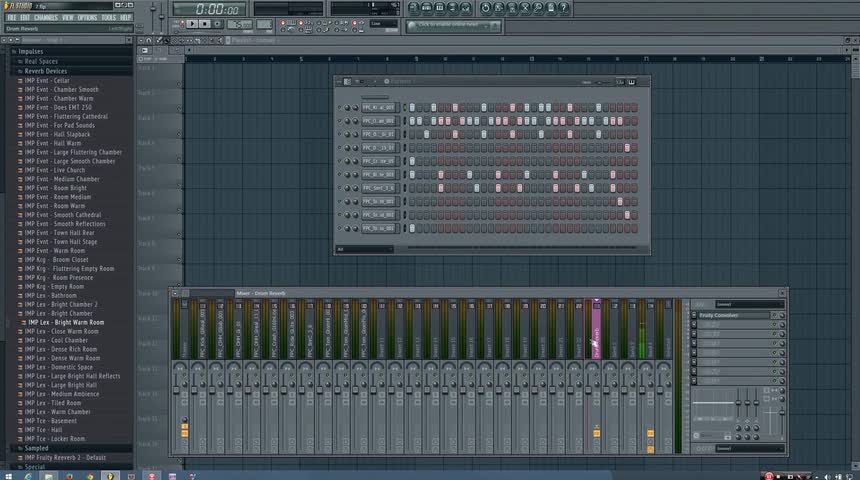Toggle first step of the fifth sequencer channel
This screenshot has height=480, width=860.
pos(412,161)
